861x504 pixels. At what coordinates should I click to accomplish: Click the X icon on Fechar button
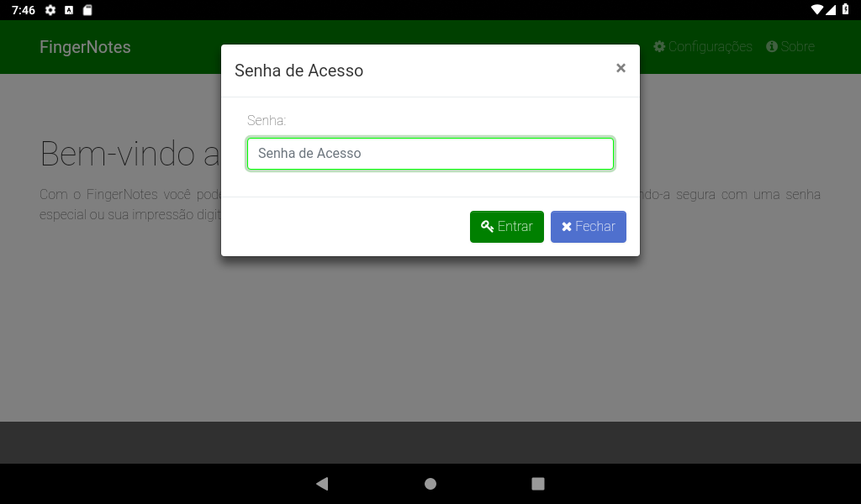[x=567, y=227]
